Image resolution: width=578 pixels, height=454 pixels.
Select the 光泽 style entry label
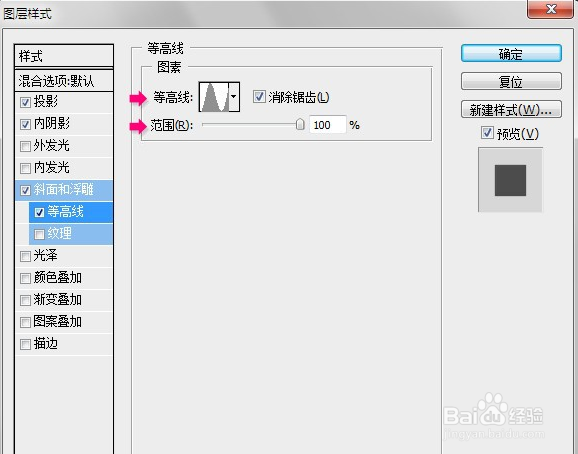coord(46,255)
